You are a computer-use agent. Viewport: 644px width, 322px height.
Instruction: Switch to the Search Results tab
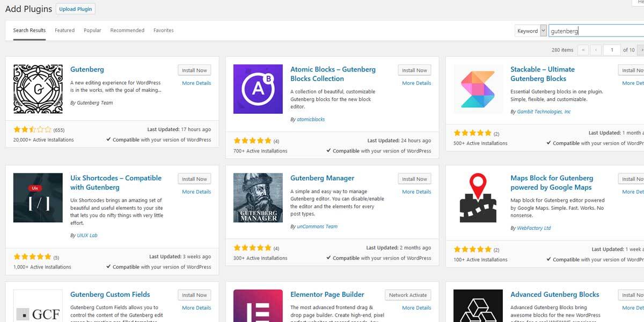[x=30, y=31]
